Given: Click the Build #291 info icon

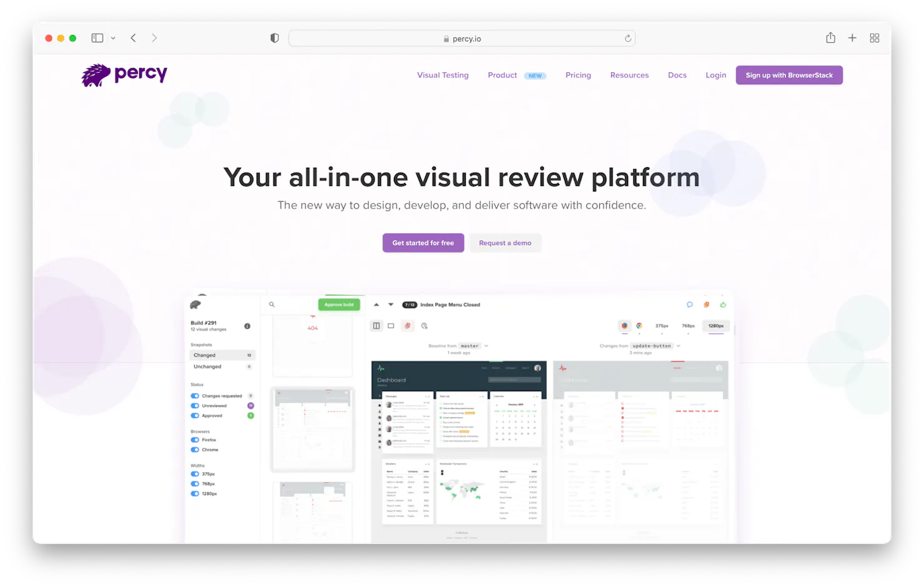Looking at the screenshot, I should click(247, 326).
